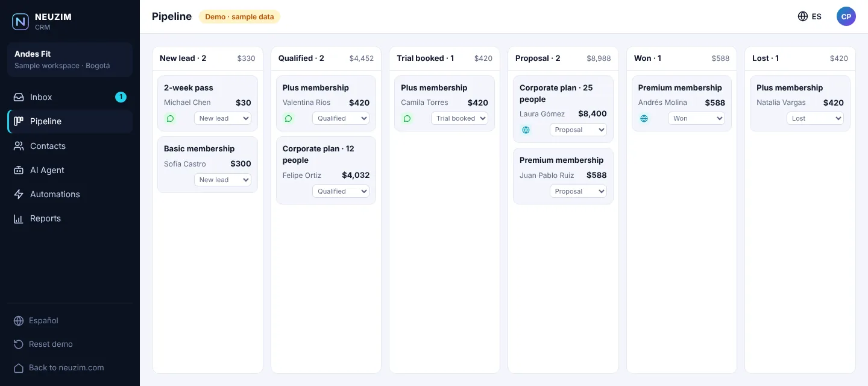Open the CP user avatar
The height and width of the screenshot is (386, 868).
click(x=846, y=16)
